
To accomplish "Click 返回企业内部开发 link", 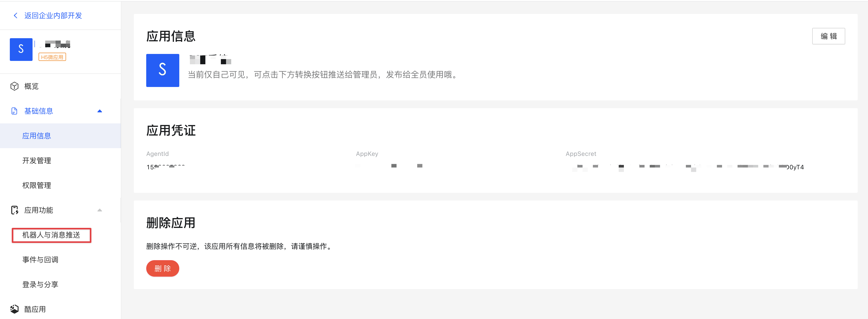I will click(53, 15).
